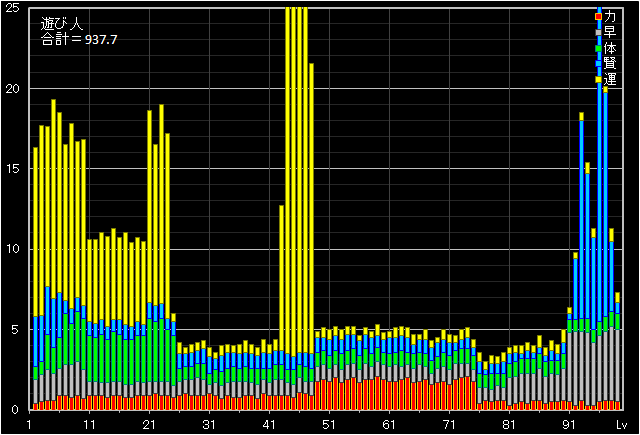
Task: Click the y-axis label 10
Action: 13,249
